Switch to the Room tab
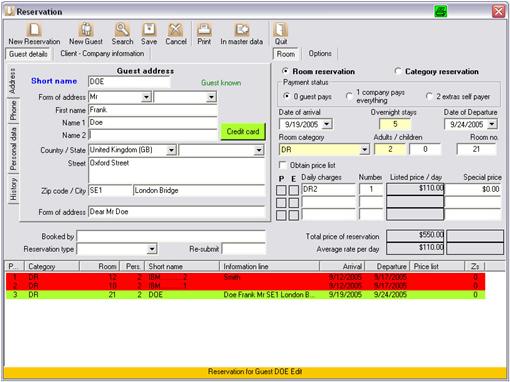The image size is (510, 382). pyautogui.click(x=286, y=54)
